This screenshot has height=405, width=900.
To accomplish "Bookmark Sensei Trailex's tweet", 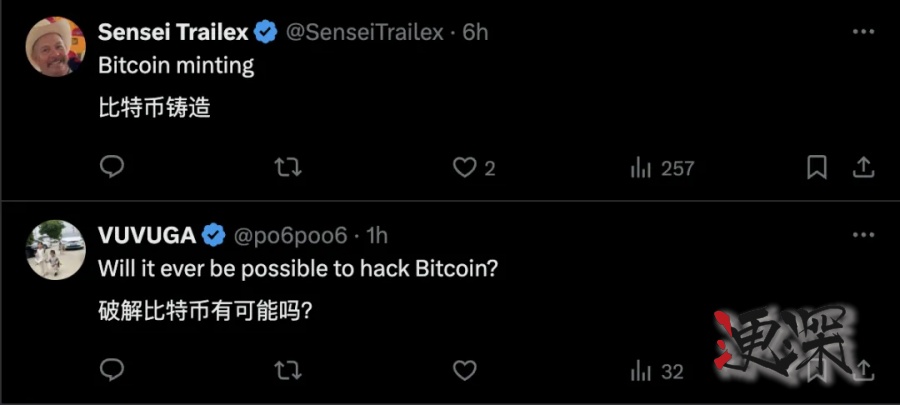I will point(817,167).
